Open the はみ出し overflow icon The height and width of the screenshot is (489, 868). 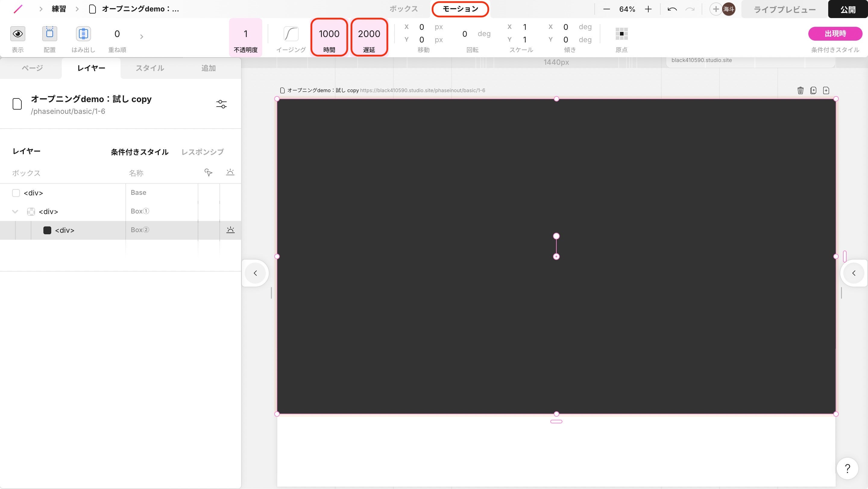[83, 34]
